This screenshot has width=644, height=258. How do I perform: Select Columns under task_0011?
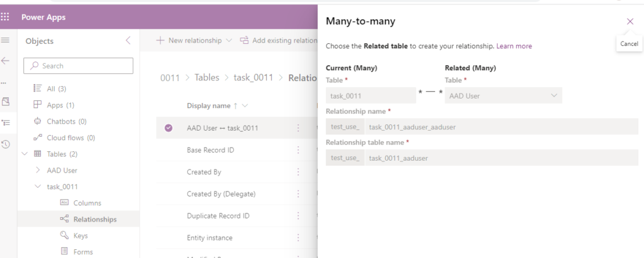tap(87, 203)
